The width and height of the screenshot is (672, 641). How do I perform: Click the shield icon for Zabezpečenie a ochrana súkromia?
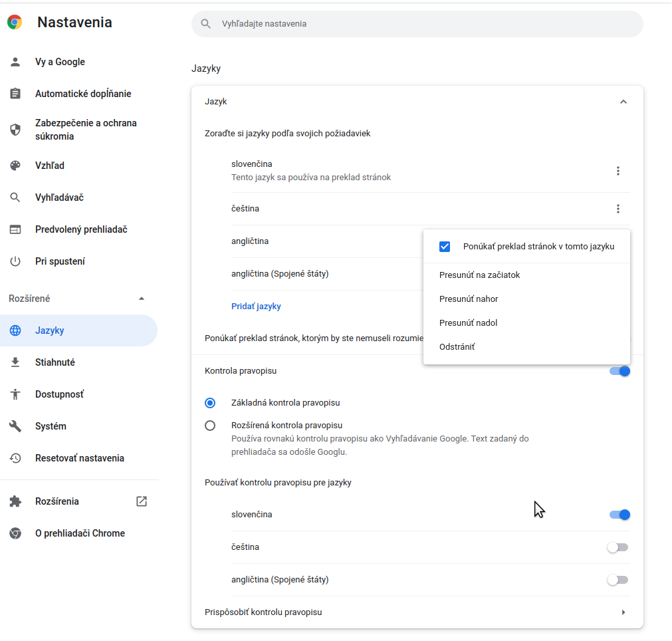tap(15, 130)
